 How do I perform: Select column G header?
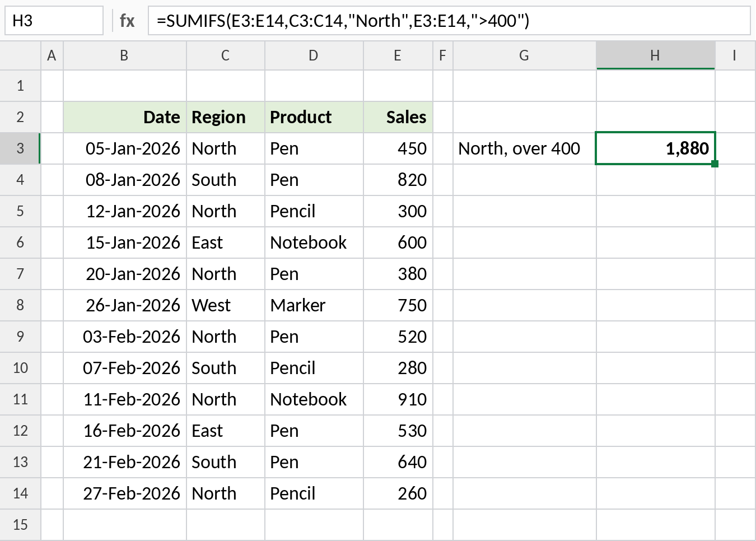(x=525, y=55)
